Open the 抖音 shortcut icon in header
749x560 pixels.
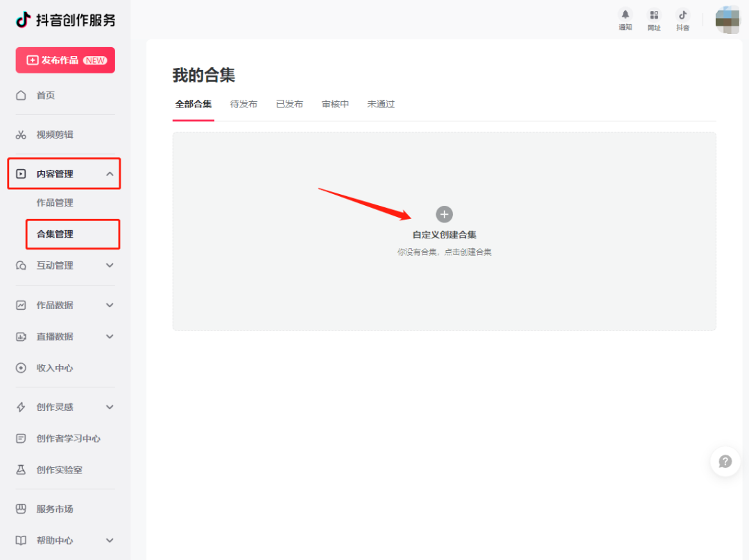pos(682,16)
